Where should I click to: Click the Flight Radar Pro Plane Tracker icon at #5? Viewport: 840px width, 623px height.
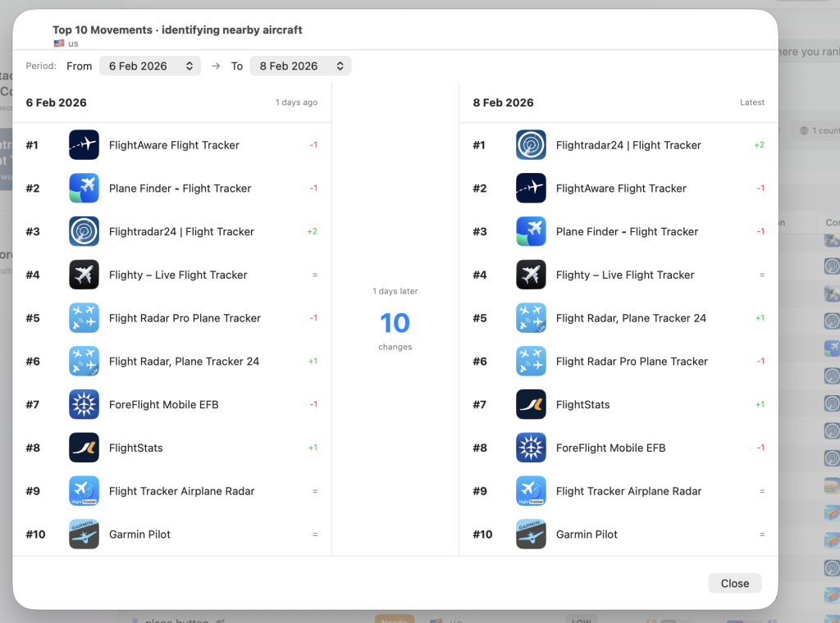[84, 318]
